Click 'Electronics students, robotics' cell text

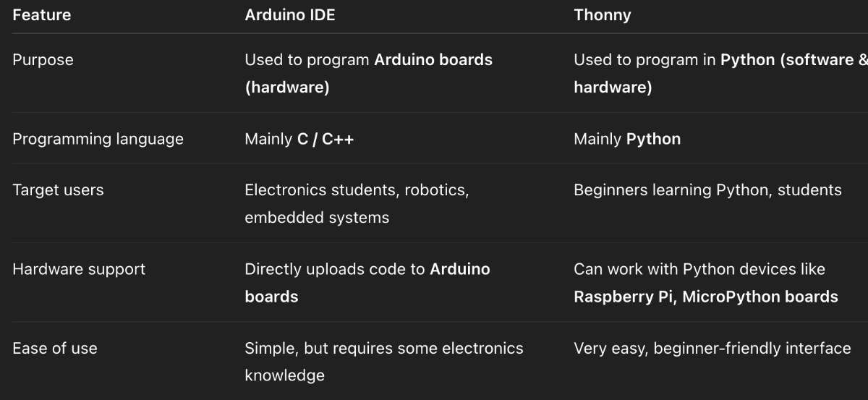click(357, 190)
